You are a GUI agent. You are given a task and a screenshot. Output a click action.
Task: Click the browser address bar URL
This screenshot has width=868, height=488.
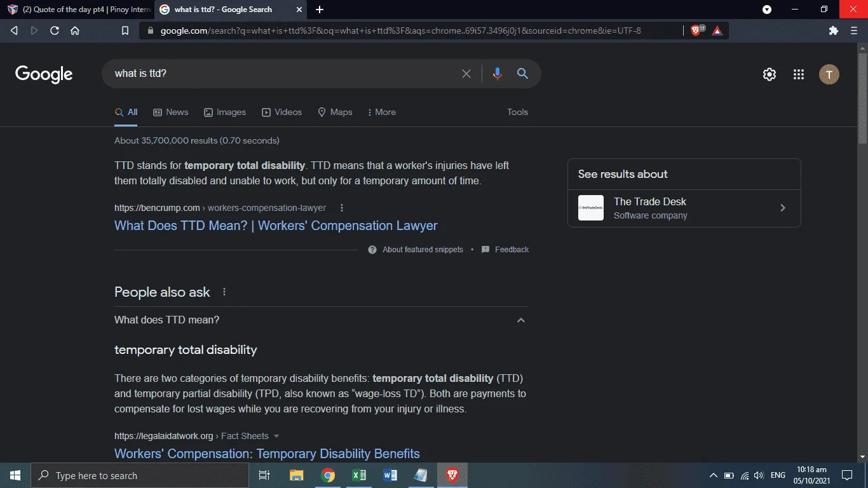[x=400, y=30]
